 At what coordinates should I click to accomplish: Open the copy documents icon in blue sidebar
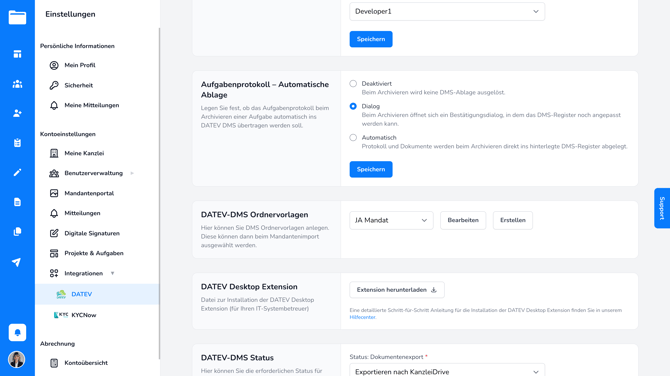17,232
